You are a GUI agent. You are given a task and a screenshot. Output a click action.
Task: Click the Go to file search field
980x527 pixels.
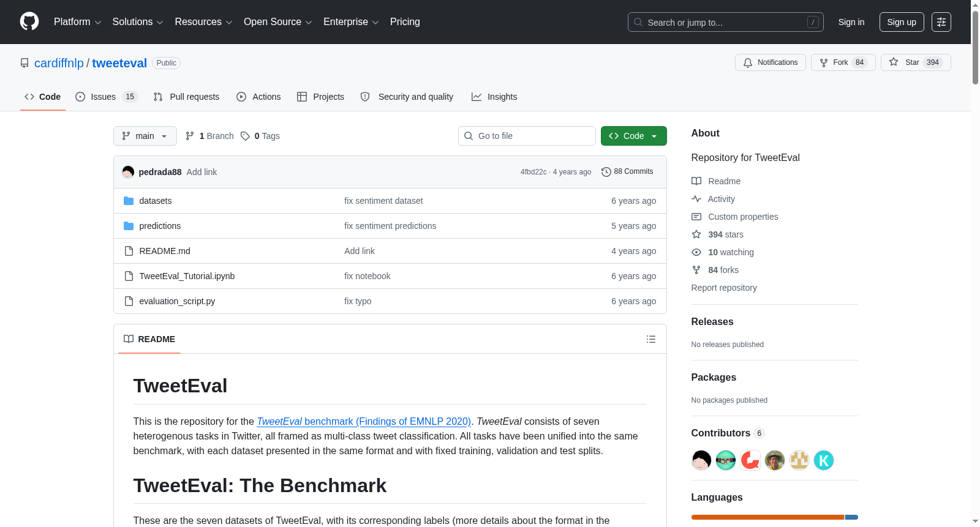tap(527, 136)
